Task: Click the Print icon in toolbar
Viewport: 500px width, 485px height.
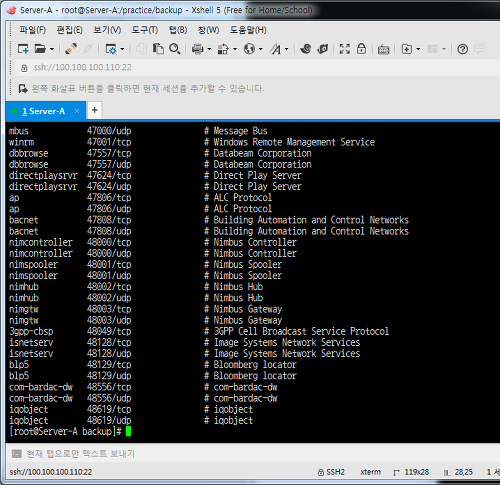Action: coord(197,49)
